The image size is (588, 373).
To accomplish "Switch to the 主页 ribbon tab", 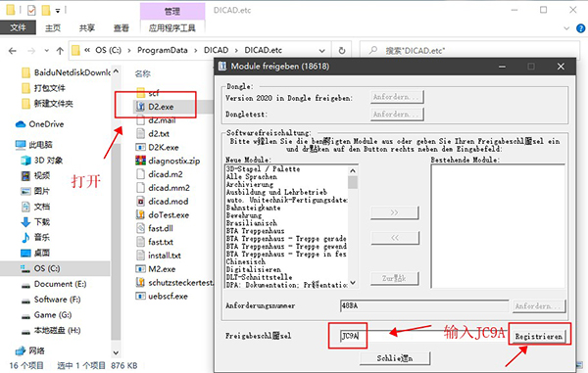I will (x=53, y=28).
